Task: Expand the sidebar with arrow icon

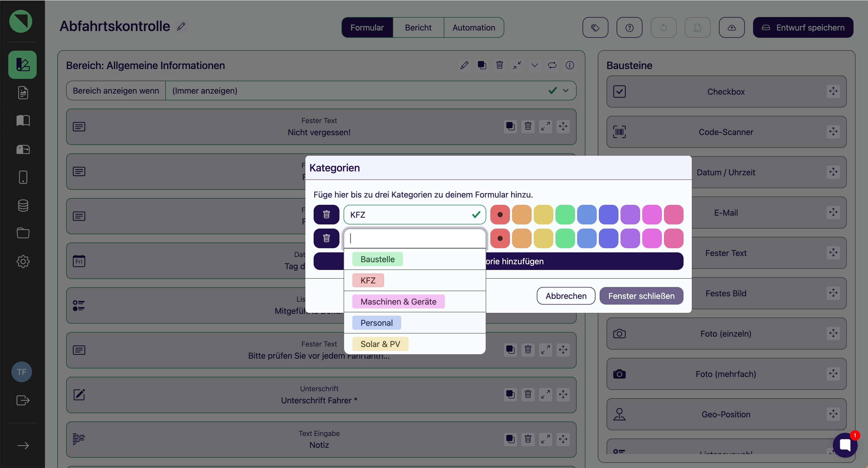Action: point(23,446)
